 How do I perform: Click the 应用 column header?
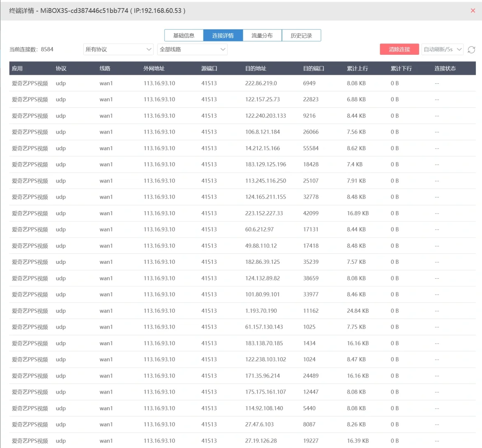coord(17,68)
